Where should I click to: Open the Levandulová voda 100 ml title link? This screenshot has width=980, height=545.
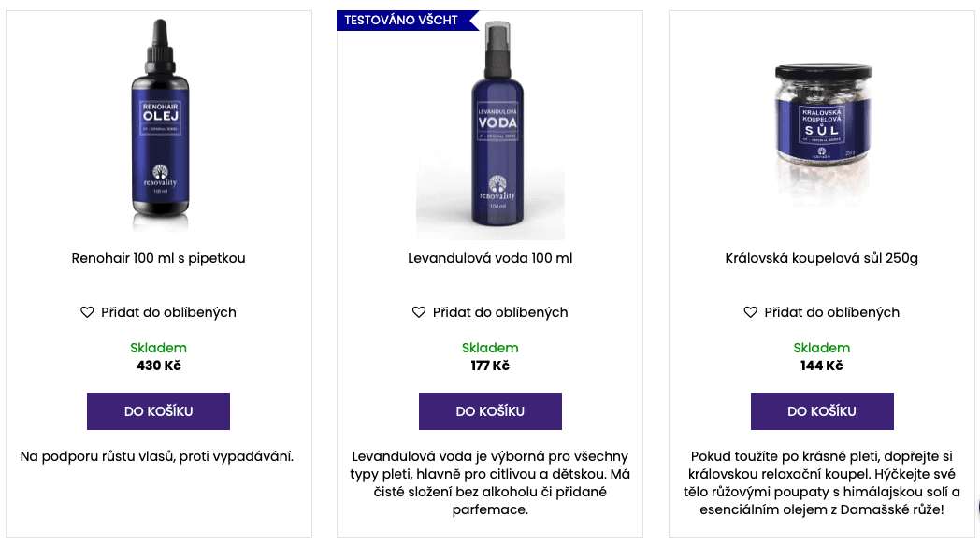tap(490, 258)
